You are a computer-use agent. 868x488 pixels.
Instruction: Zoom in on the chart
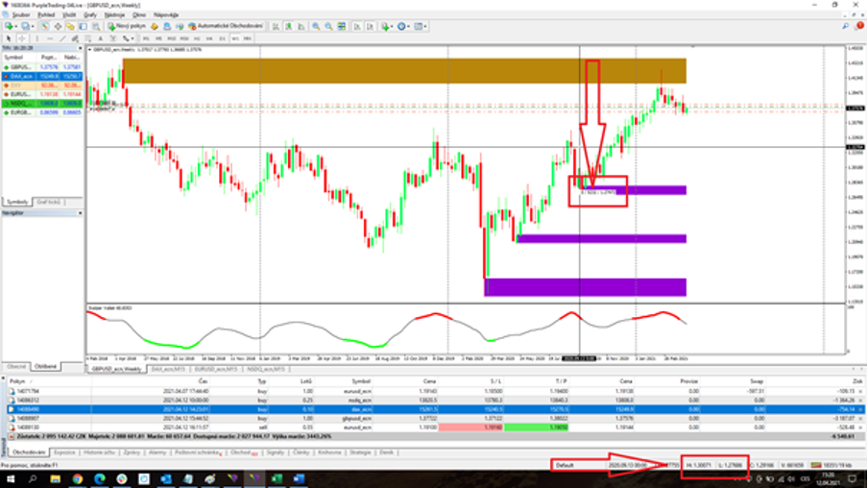(x=316, y=26)
